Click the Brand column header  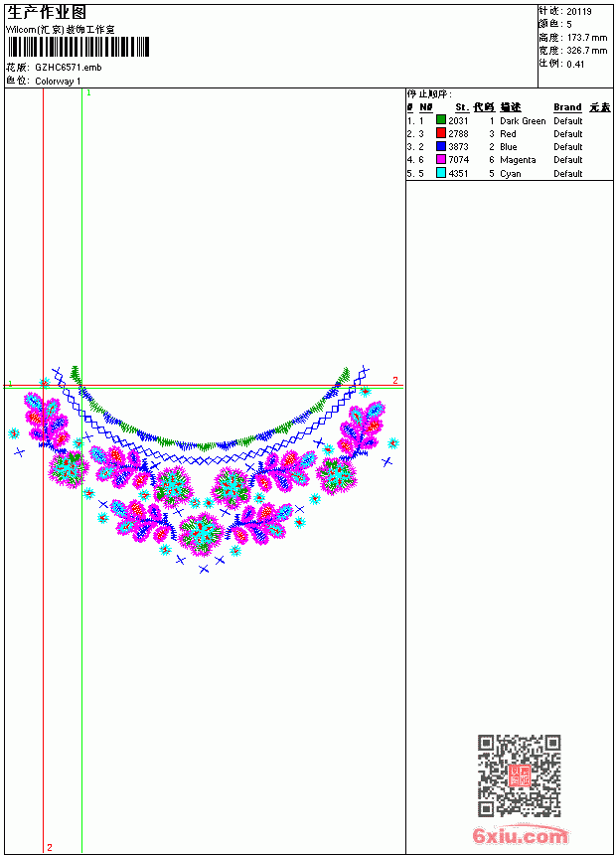[567, 107]
